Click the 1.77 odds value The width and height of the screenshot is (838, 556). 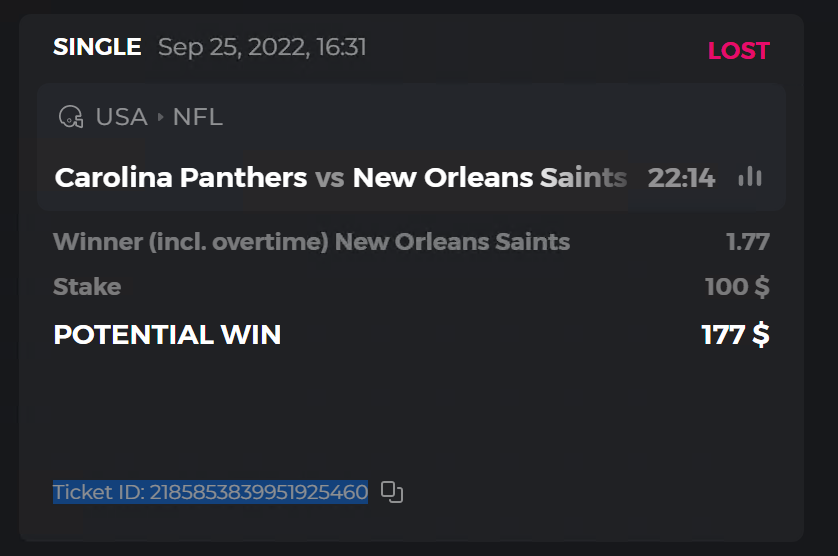click(x=747, y=241)
